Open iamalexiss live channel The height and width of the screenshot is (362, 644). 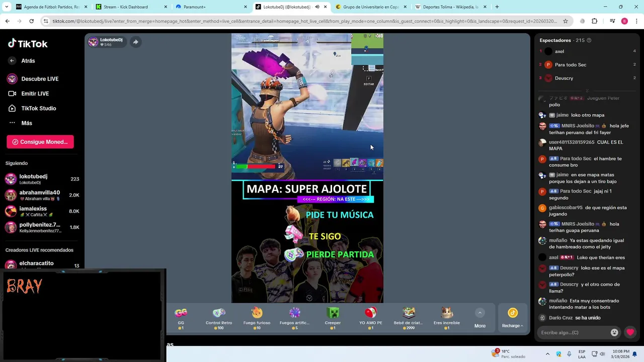42,211
